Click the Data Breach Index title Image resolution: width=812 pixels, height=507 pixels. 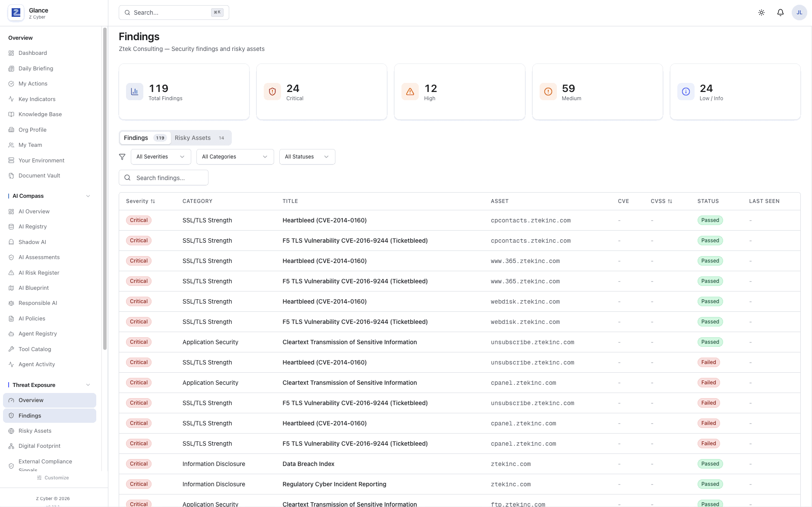point(309,464)
